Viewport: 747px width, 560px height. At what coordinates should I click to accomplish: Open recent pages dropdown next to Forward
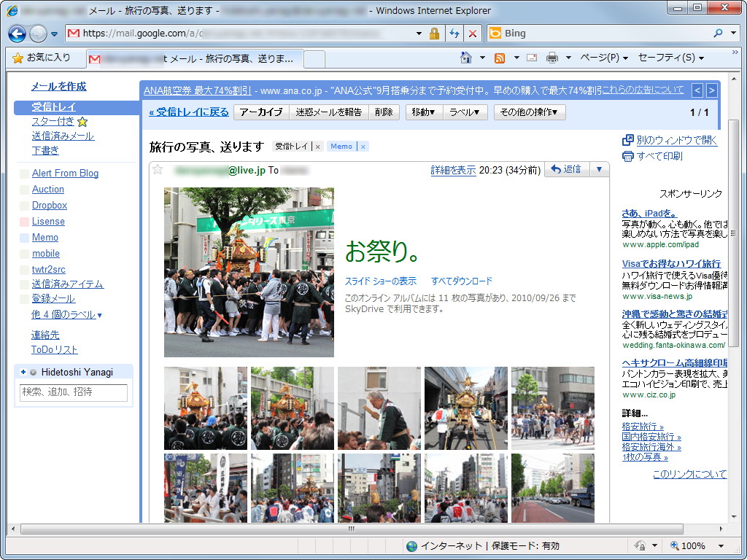tap(54, 34)
